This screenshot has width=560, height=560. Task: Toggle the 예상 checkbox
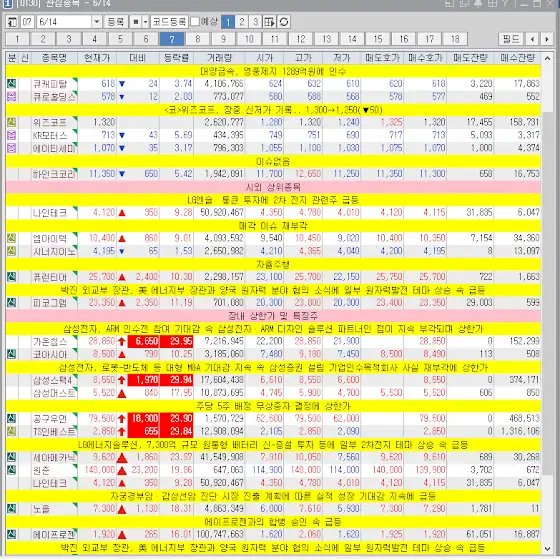(x=195, y=22)
